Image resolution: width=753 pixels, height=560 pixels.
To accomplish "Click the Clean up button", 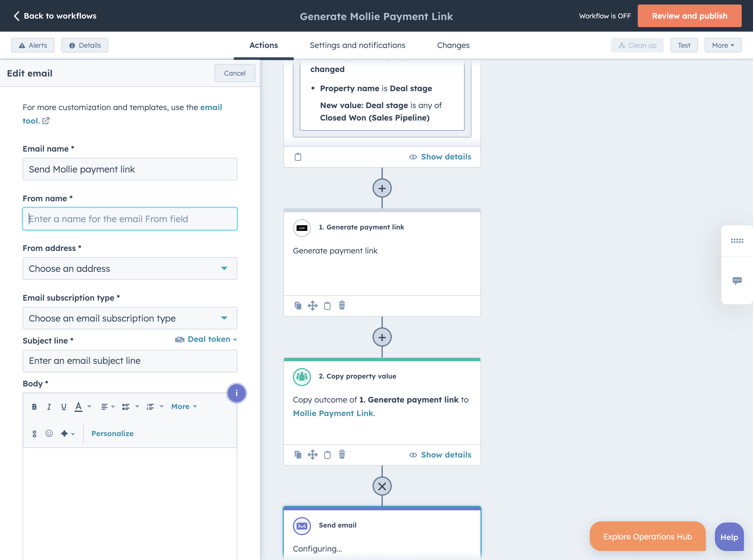I will click(637, 45).
